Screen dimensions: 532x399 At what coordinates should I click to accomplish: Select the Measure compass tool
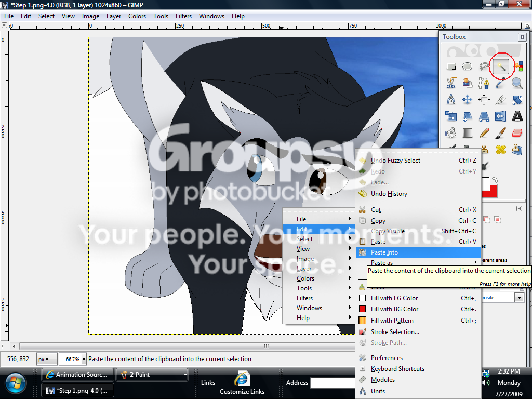click(451, 99)
